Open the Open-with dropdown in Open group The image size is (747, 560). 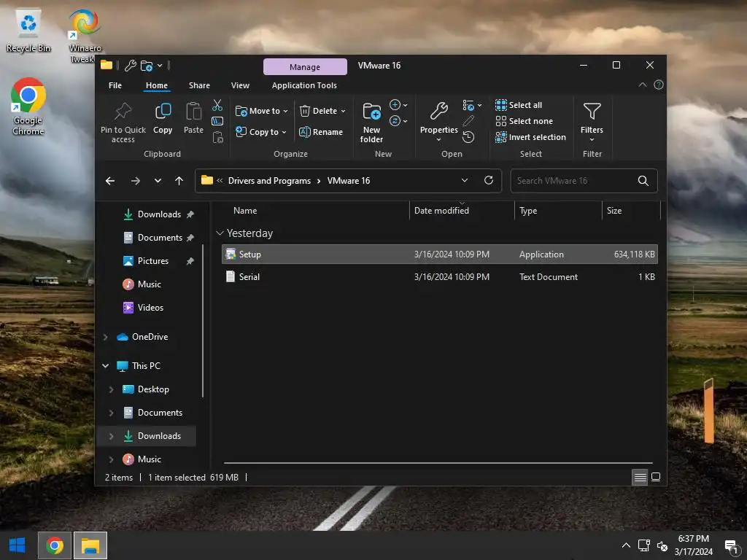pos(473,105)
